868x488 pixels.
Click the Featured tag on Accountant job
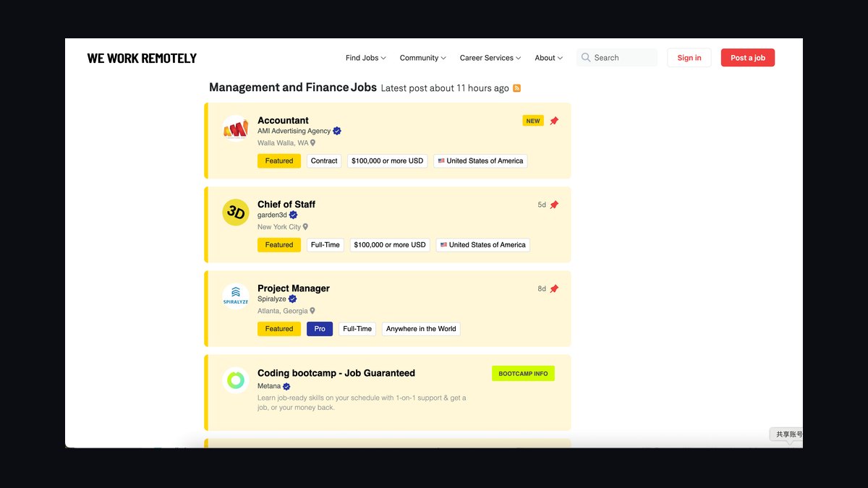coord(279,160)
